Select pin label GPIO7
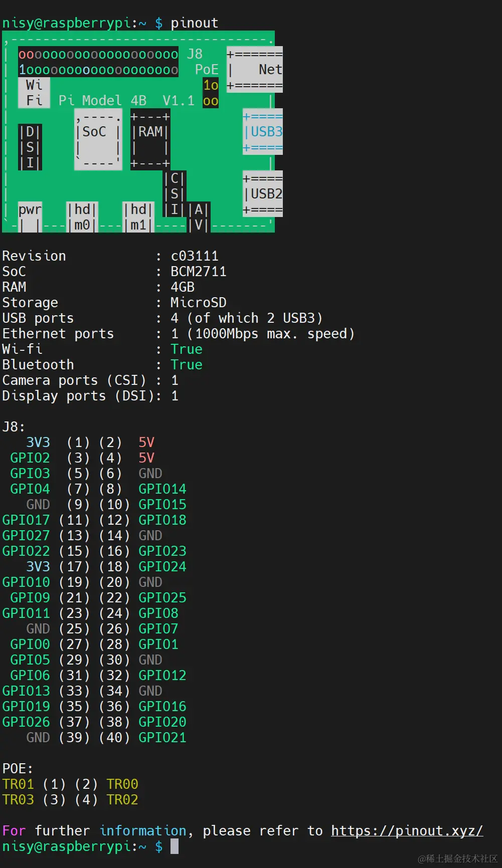The image size is (502, 868). tap(158, 629)
